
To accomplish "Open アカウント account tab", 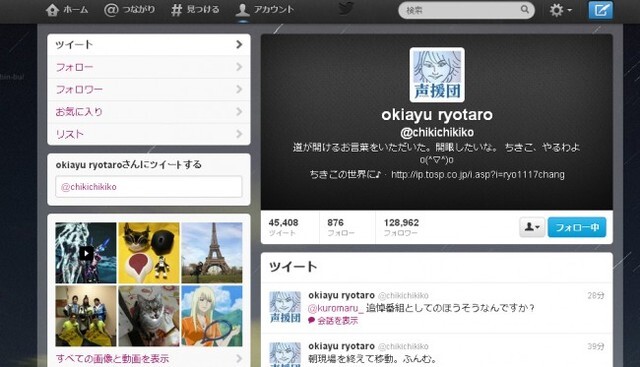I will click(264, 10).
